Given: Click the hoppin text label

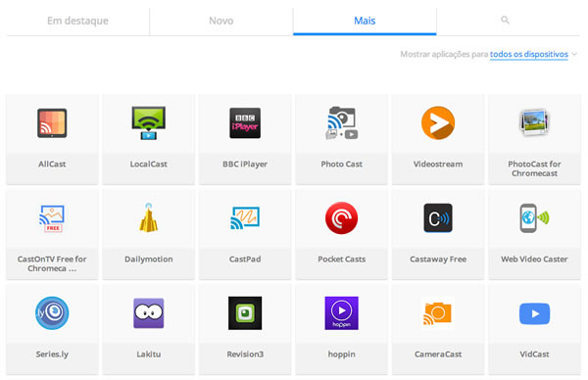Looking at the screenshot, I should (x=342, y=355).
